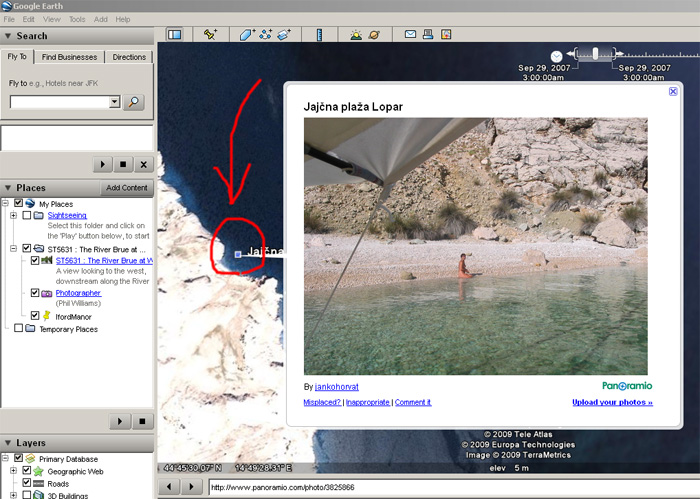This screenshot has width=700, height=499.
Task: Show the ruler tool
Action: pos(319,35)
